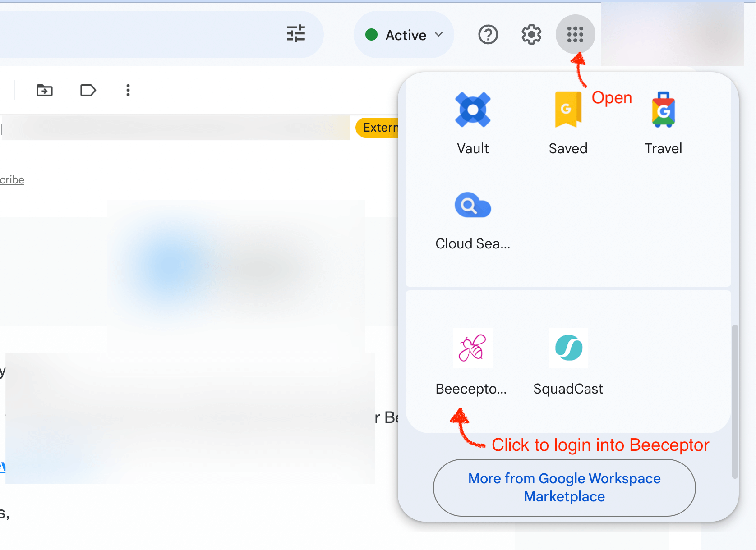Click More from Google Workspace Marketplace
Screen dimensions: 756x550
564,487
